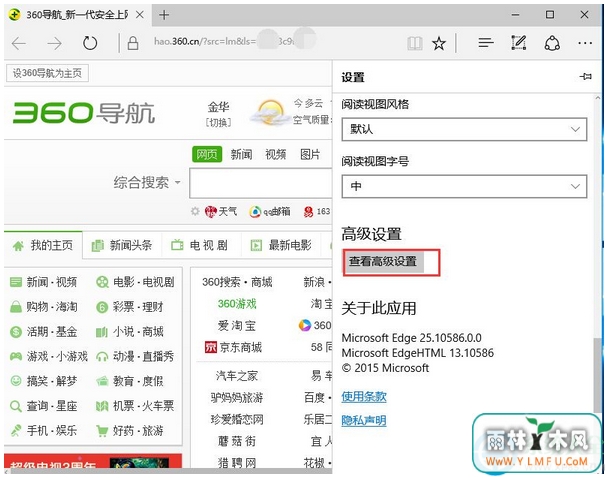Open 新闻·视频 category
This screenshot has height=478, width=607.
43,282
